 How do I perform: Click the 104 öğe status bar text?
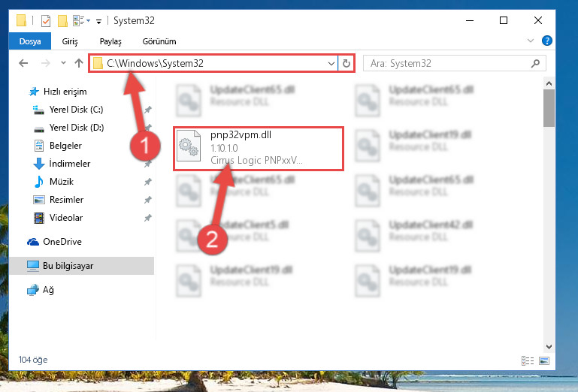[x=33, y=360]
